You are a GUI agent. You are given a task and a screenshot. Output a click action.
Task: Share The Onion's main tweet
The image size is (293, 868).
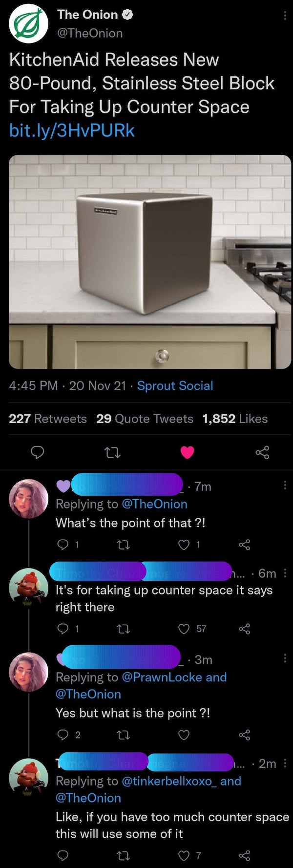pos(262,453)
